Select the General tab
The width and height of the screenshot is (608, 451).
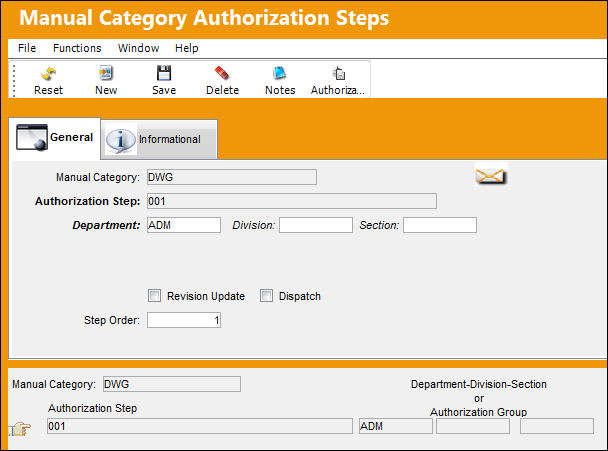(x=54, y=138)
